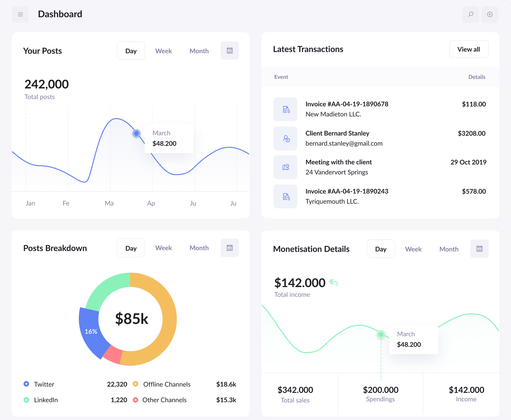Open the hamburger navigation menu
The width and height of the screenshot is (511, 420).
pyautogui.click(x=20, y=14)
